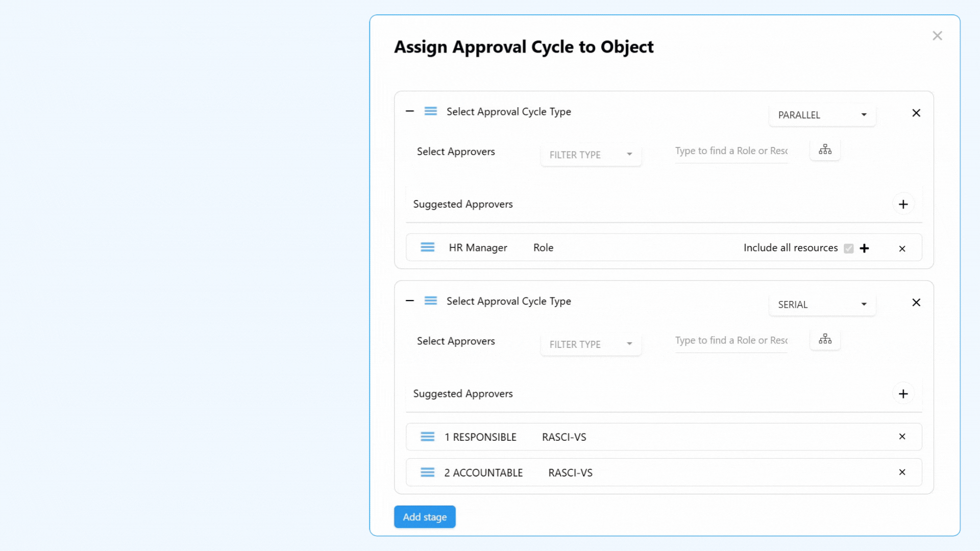Open org chart picker in SERIAL stage
The width and height of the screenshot is (980, 551).
coord(825,339)
